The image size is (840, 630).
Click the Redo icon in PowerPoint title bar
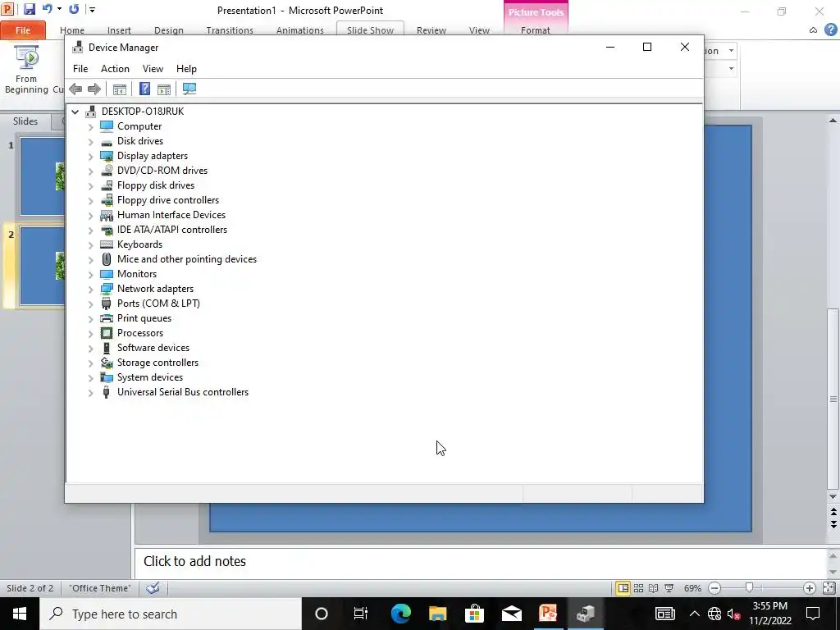click(74, 9)
